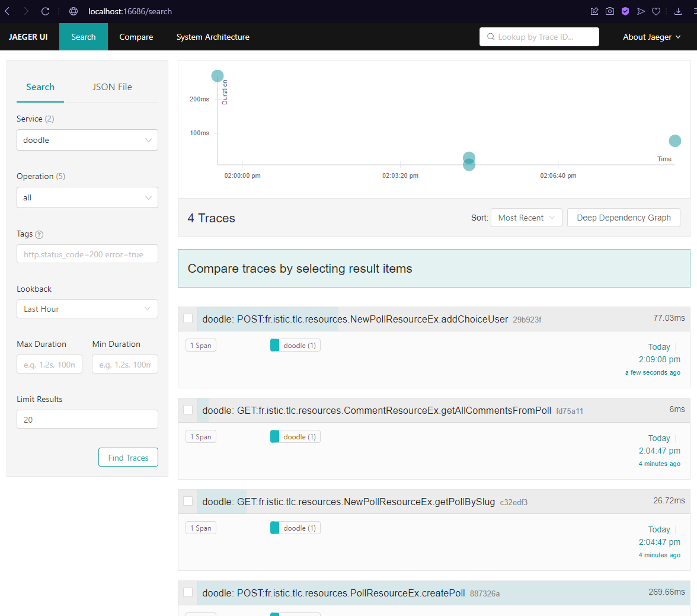Click the Min Duration input field
Screen dimensions: 697x616
click(x=125, y=364)
